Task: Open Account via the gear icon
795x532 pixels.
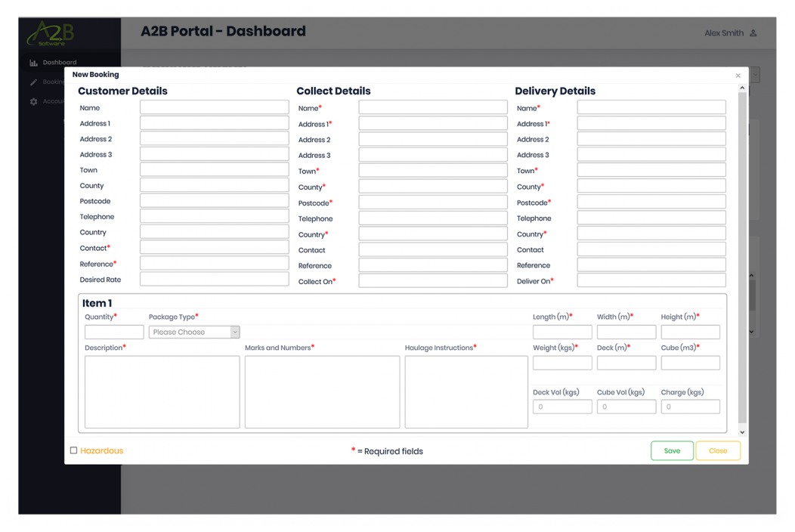Action: [33, 101]
